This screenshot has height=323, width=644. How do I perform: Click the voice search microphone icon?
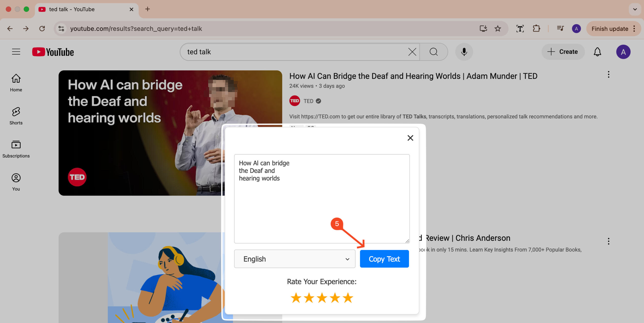click(464, 52)
